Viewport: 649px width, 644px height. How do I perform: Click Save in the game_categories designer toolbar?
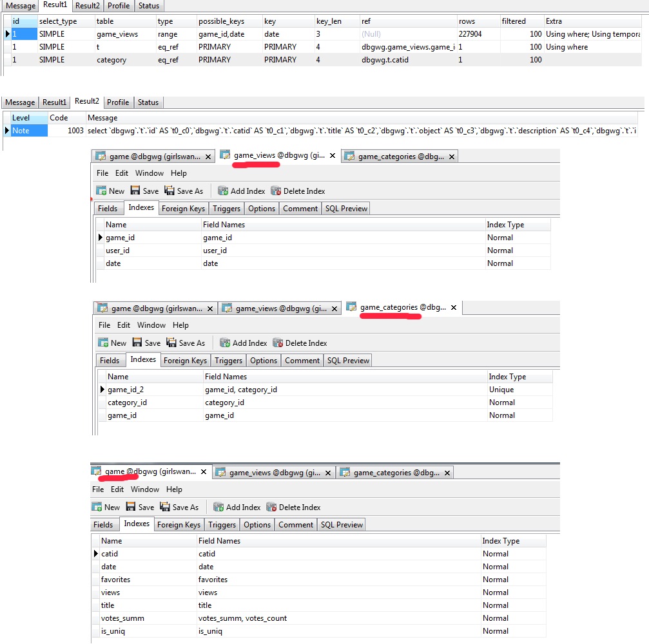point(146,343)
